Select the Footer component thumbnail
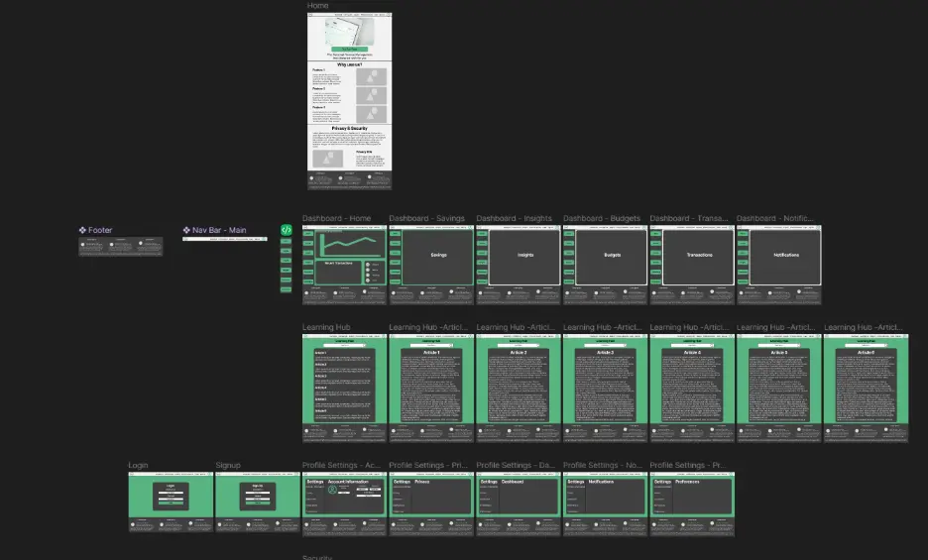This screenshot has height=560, width=928. click(121, 246)
